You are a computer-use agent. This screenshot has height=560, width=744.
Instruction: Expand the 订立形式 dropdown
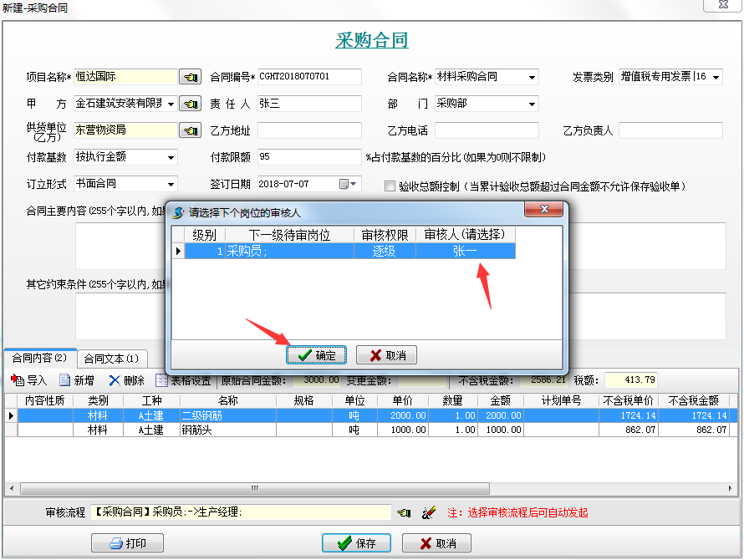pyautogui.click(x=171, y=184)
